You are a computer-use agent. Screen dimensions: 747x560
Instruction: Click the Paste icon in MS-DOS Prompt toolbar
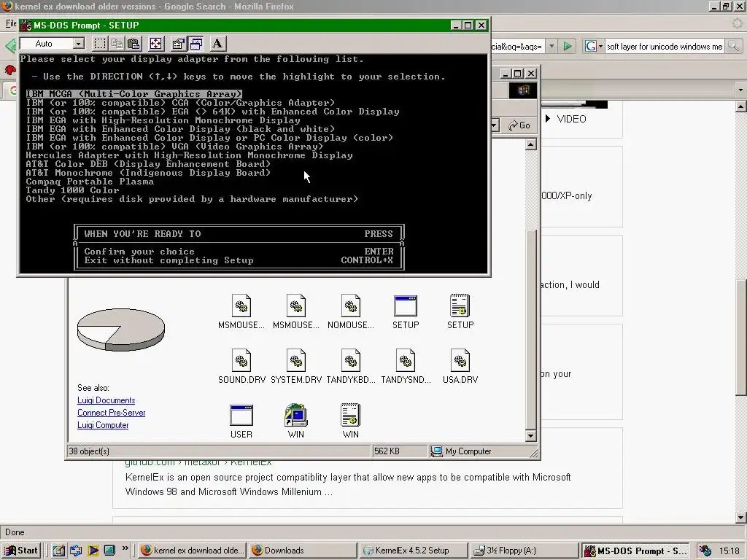click(134, 44)
